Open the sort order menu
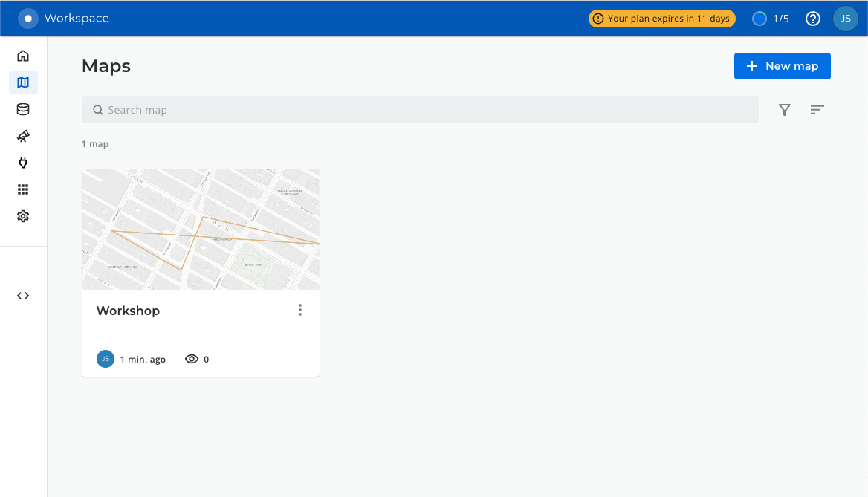This screenshot has width=868, height=497. pyautogui.click(x=817, y=110)
